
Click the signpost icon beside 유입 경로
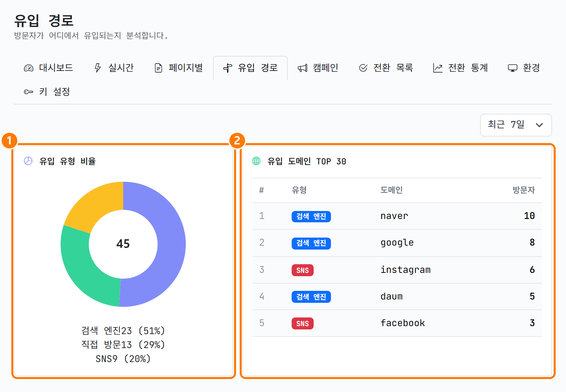pos(228,68)
